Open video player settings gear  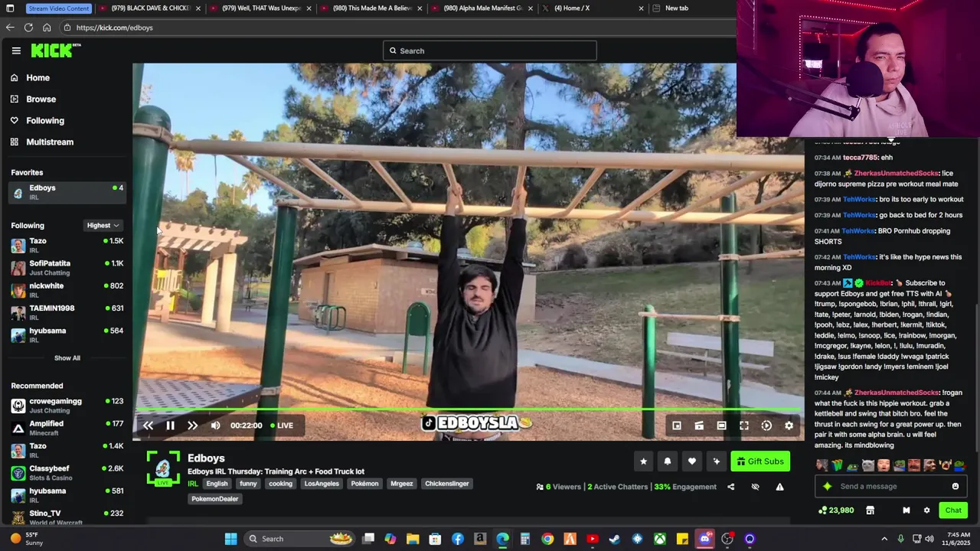[789, 425]
